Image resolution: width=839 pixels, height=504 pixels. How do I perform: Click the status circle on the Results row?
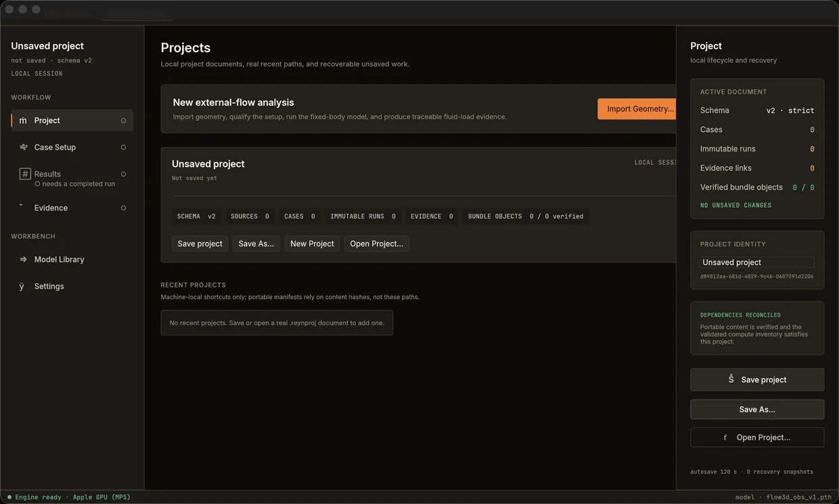pyautogui.click(x=123, y=174)
